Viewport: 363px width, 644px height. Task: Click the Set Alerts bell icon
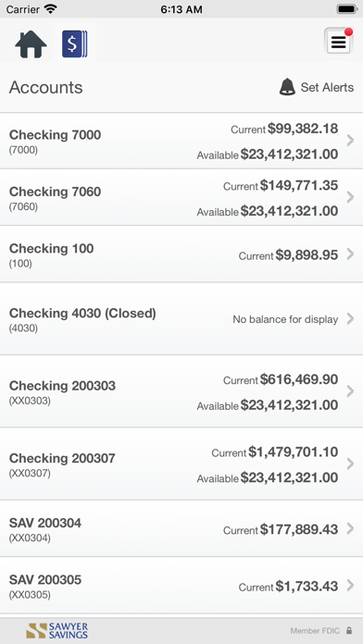point(287,87)
